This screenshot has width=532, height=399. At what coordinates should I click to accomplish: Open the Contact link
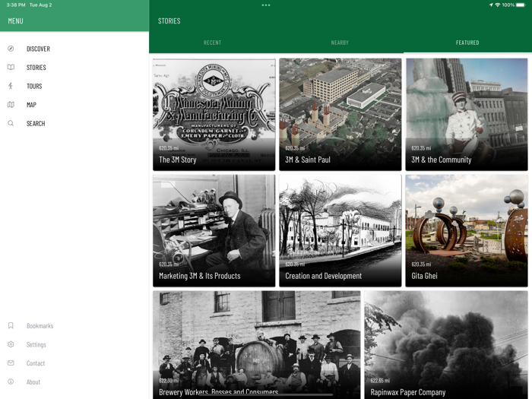click(x=36, y=363)
